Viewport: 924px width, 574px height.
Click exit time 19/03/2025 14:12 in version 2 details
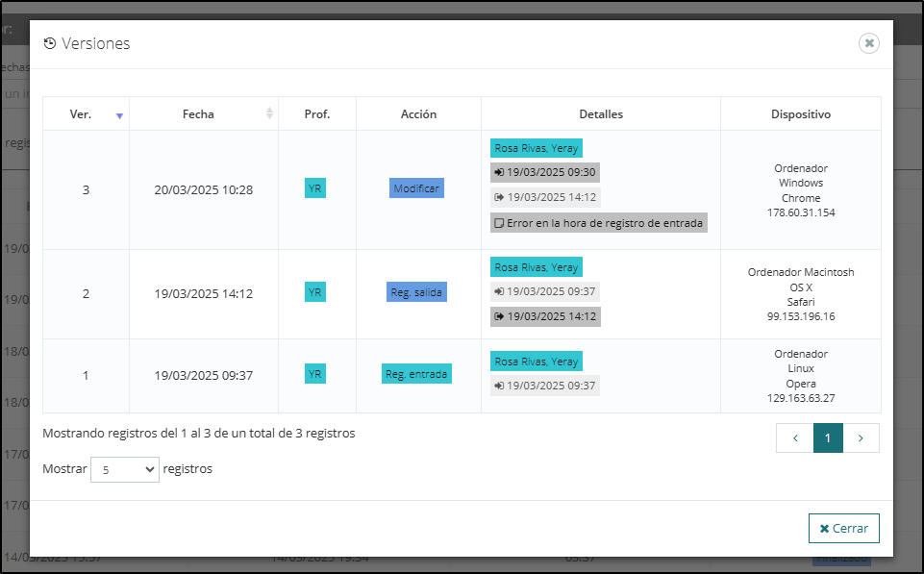[x=546, y=316]
